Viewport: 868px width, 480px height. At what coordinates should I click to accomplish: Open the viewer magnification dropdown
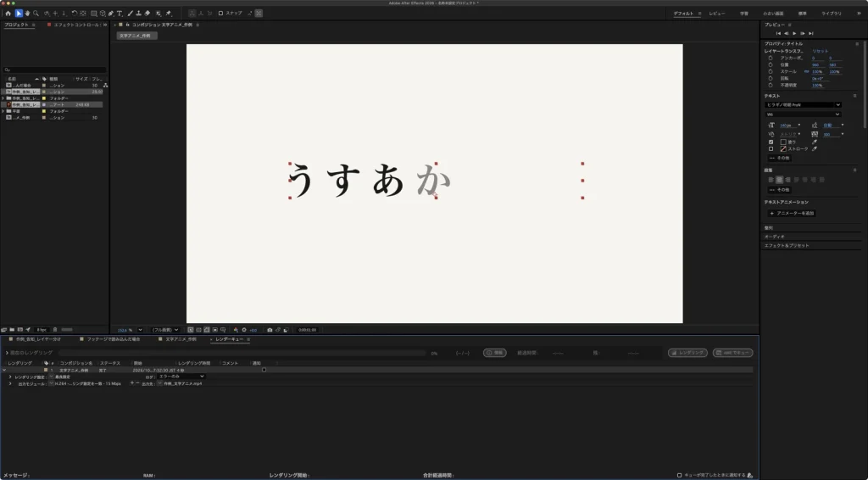tap(140, 330)
